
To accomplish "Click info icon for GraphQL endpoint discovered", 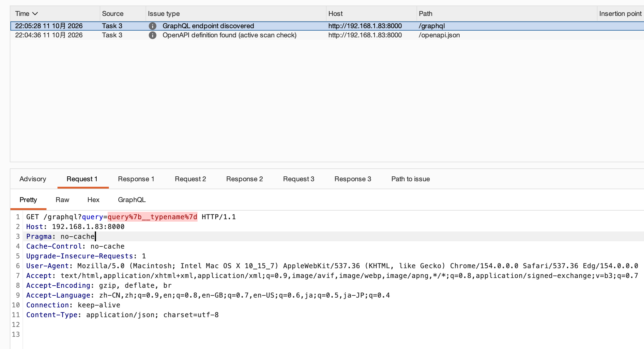I will pos(153,26).
